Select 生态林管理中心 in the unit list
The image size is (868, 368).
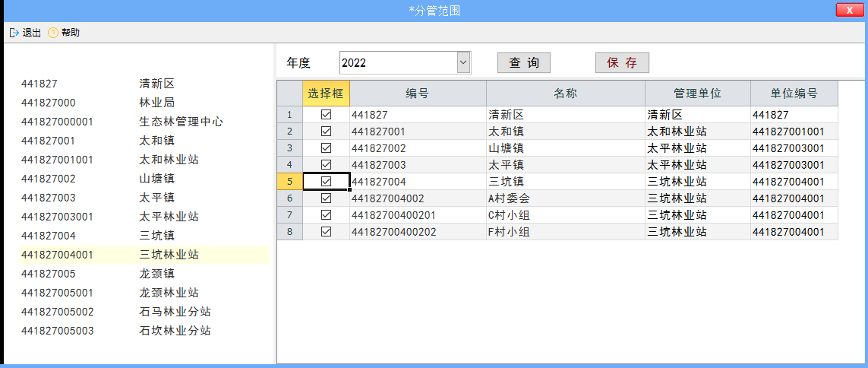coord(181,122)
